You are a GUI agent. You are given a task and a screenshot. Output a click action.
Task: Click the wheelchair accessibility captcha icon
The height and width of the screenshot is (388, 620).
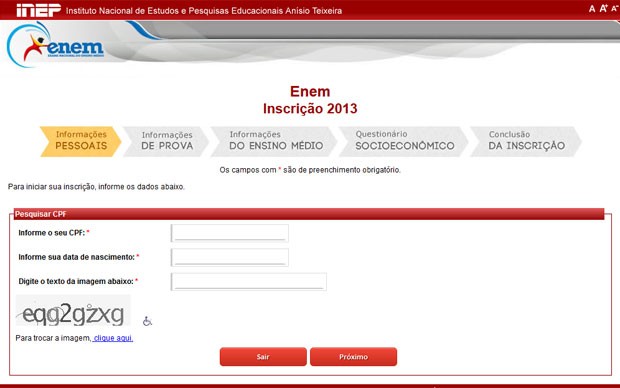147,321
